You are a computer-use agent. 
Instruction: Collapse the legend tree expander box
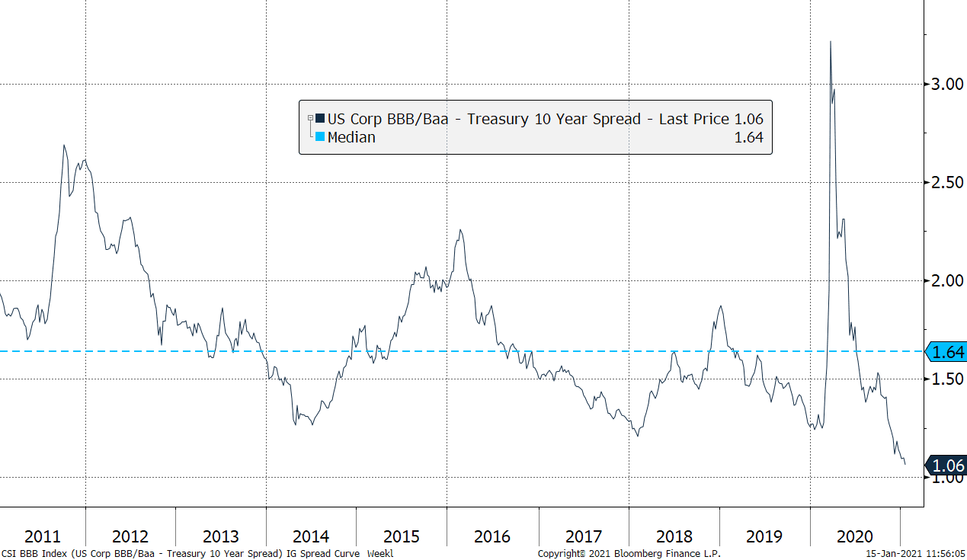[310, 118]
